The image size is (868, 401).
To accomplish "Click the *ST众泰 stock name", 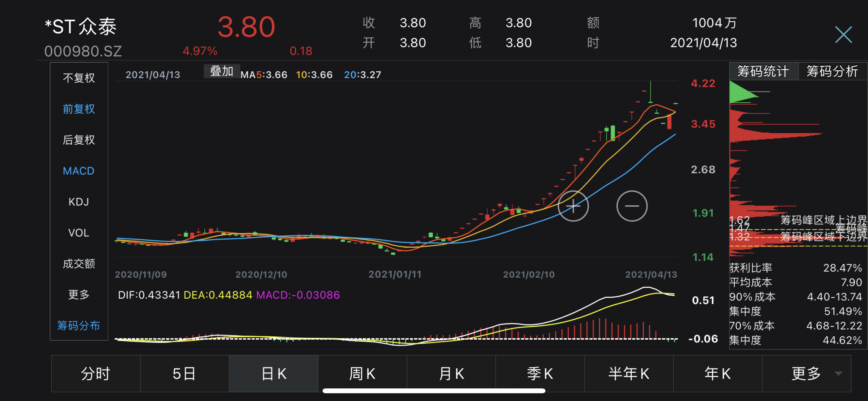I will pyautogui.click(x=81, y=27).
